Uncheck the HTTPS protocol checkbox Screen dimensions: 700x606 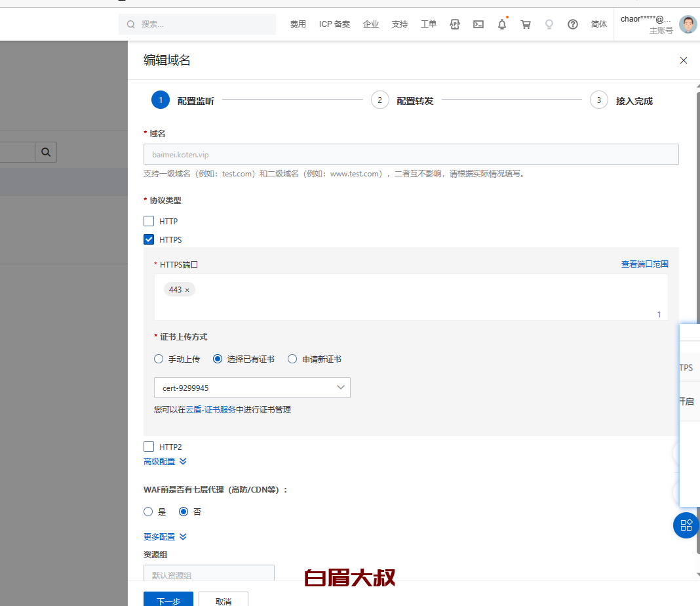[x=149, y=239]
